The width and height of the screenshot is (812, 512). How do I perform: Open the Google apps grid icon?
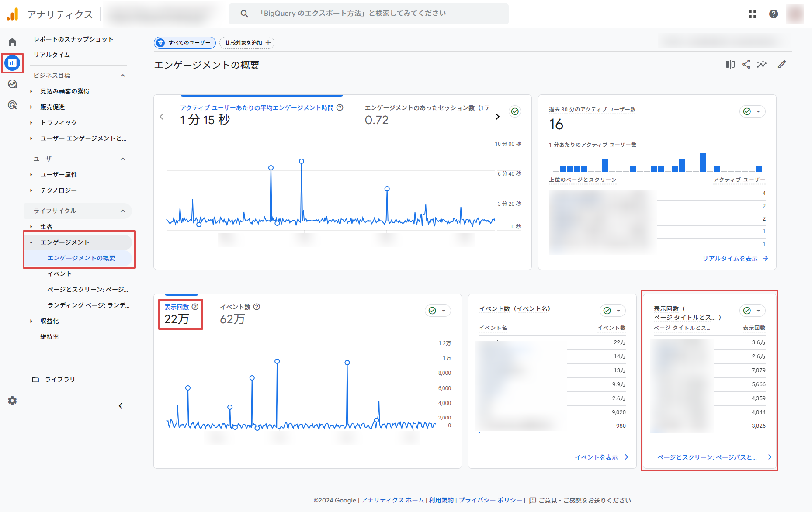[x=752, y=14]
